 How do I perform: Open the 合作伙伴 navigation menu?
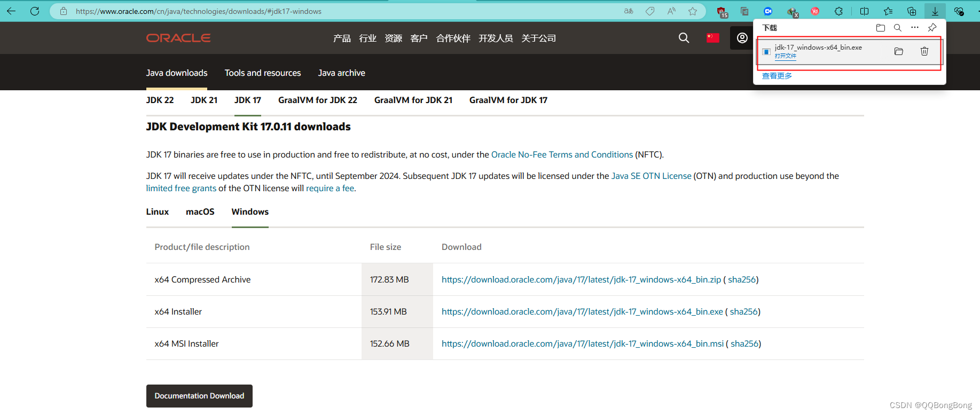pyautogui.click(x=453, y=38)
